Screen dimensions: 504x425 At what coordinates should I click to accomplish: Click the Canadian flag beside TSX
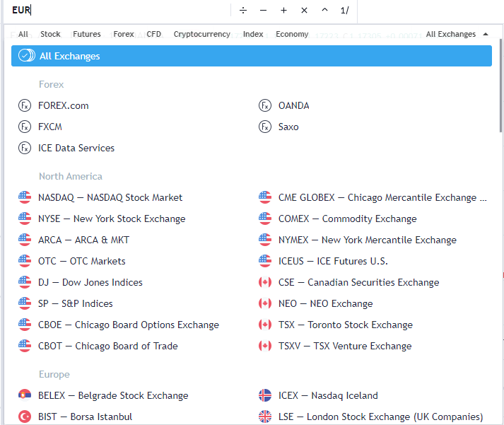(265, 325)
